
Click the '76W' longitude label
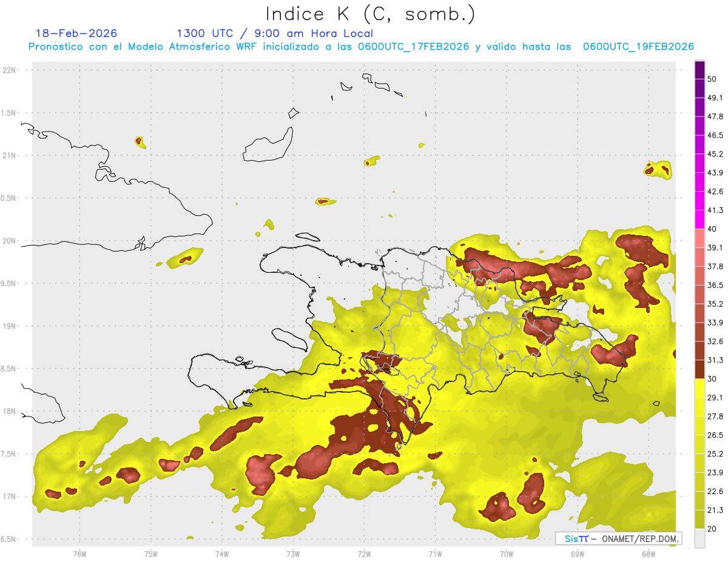pyautogui.click(x=79, y=554)
